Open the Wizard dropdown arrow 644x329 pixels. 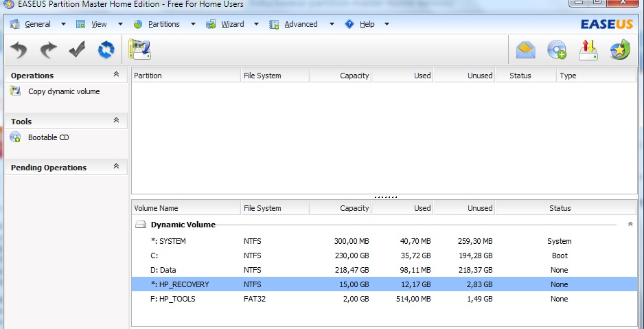pos(256,24)
